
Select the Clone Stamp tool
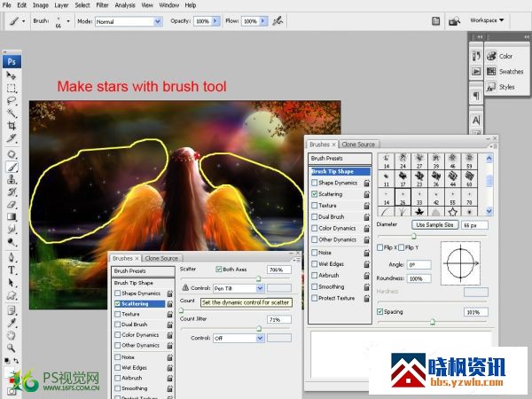[x=12, y=179]
